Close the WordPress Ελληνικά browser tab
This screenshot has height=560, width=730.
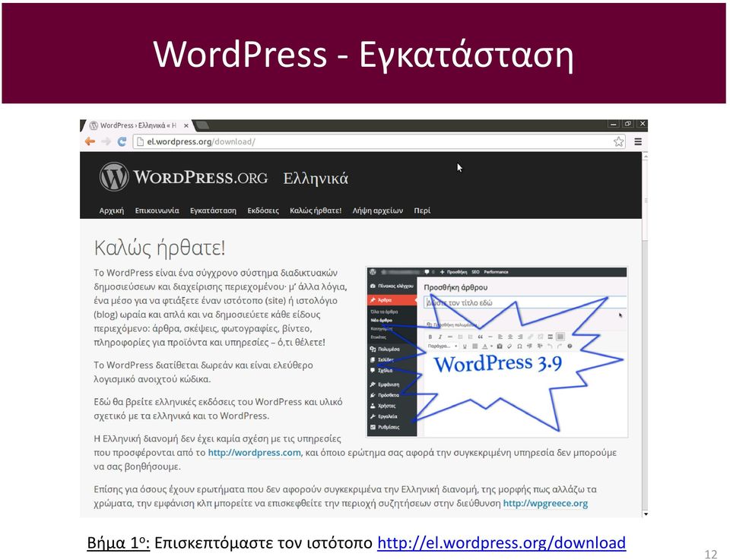[186, 125]
